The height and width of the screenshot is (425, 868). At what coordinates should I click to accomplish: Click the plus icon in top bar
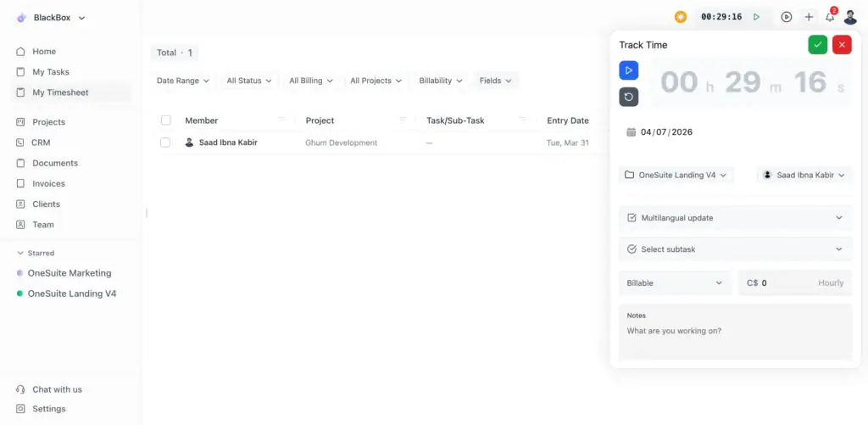point(809,17)
